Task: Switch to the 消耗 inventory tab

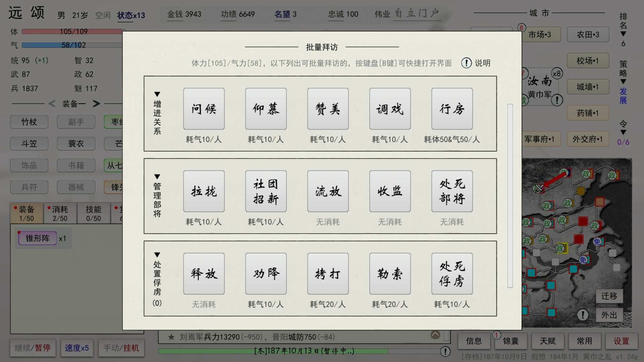Action: click(x=60, y=213)
